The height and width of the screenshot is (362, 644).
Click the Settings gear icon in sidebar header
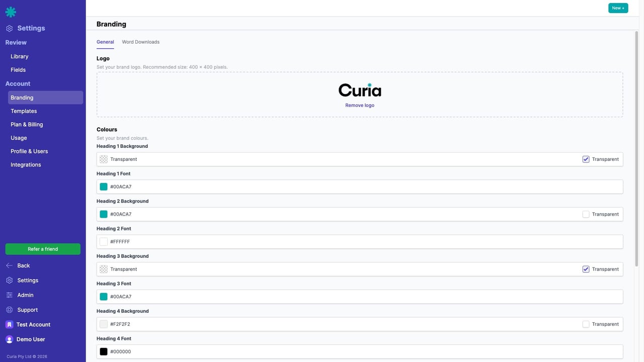pyautogui.click(x=9, y=29)
